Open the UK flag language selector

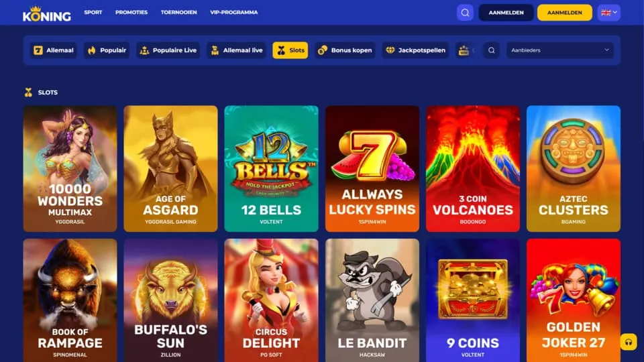(x=608, y=13)
